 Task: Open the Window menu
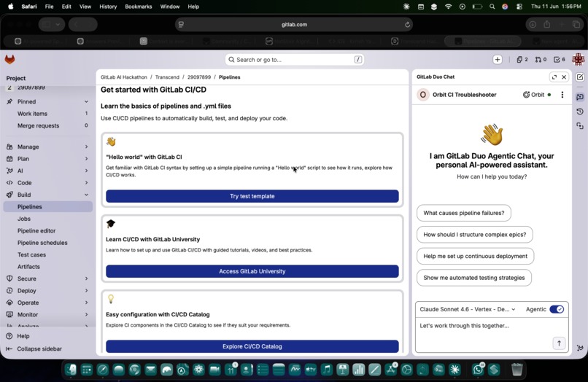point(170,7)
